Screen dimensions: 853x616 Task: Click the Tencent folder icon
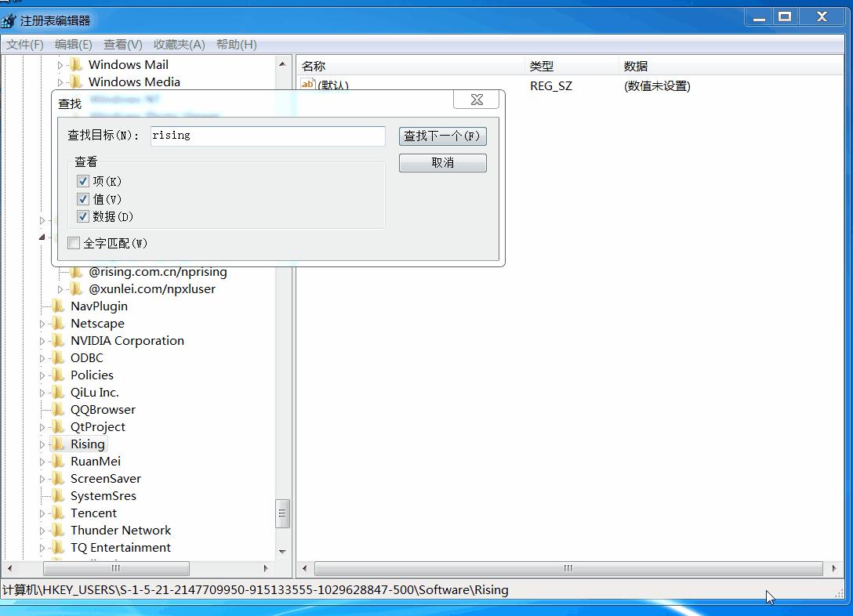point(59,513)
